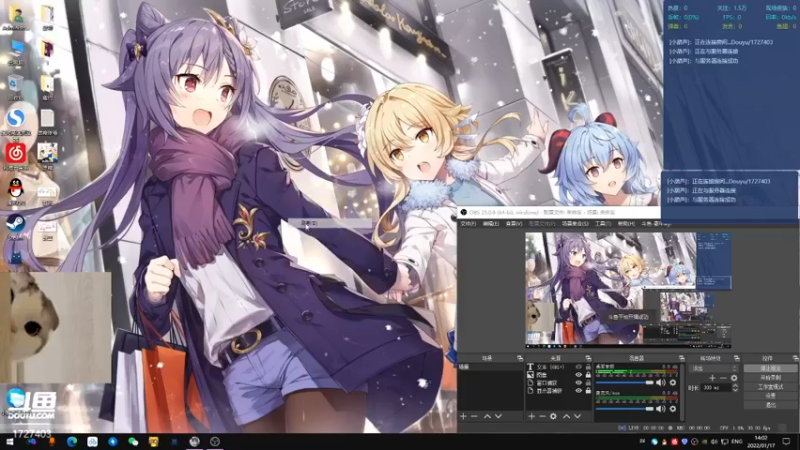Open the notification center in the taskbar

coord(787,441)
